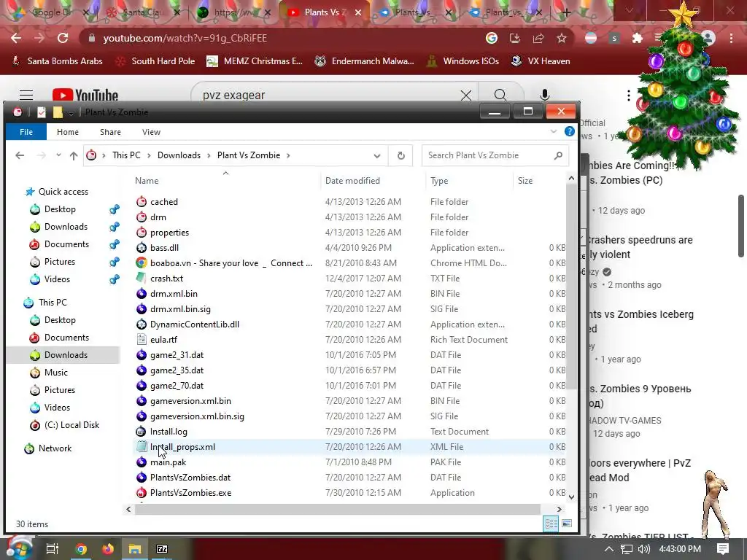Click the Chrome URL address bar

coord(286,38)
